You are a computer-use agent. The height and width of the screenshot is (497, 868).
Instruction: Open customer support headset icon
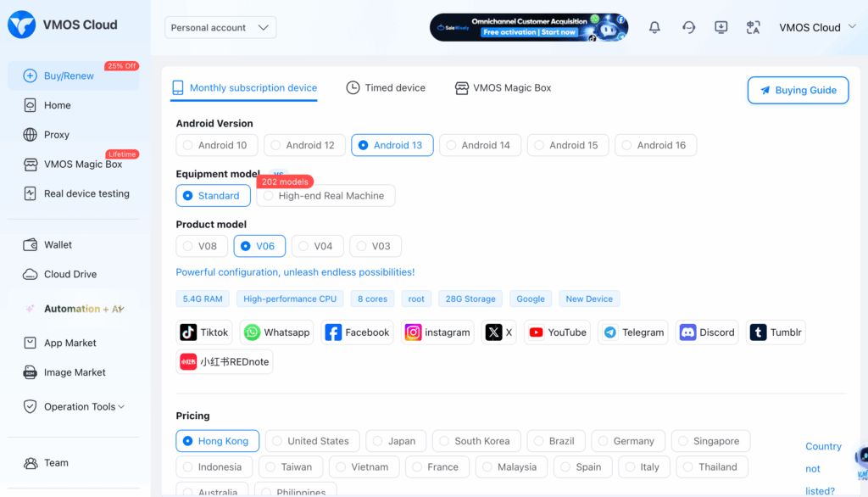[688, 27]
